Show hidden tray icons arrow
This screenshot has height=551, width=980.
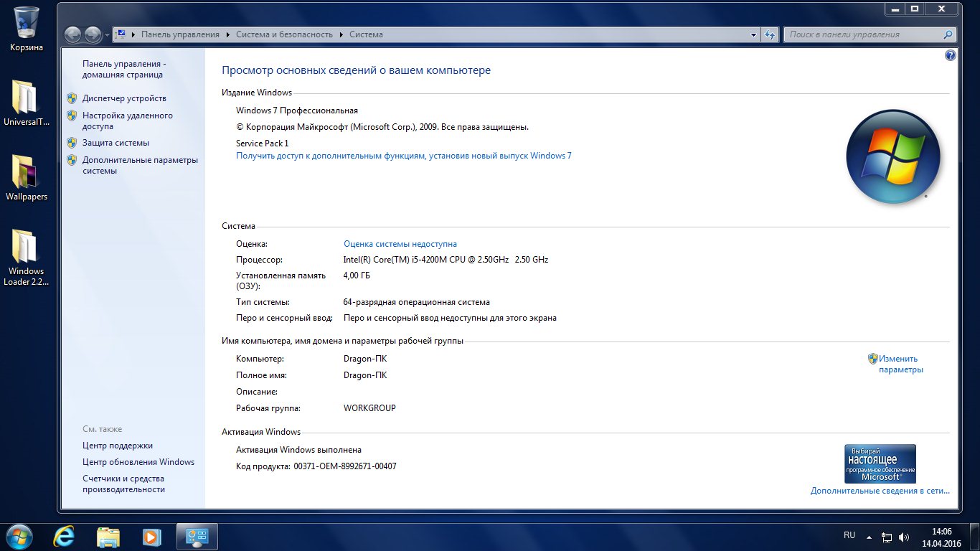869,537
